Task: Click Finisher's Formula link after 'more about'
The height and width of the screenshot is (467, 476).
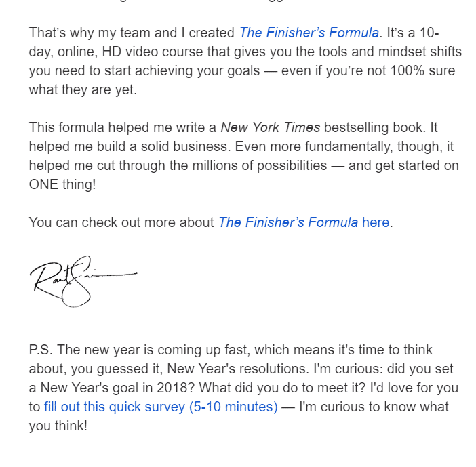Action: click(x=287, y=222)
